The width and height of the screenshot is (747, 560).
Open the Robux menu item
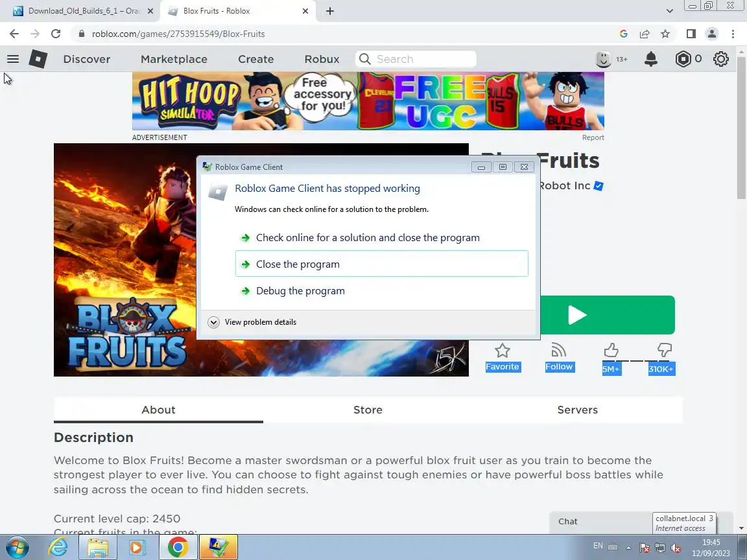tap(322, 59)
